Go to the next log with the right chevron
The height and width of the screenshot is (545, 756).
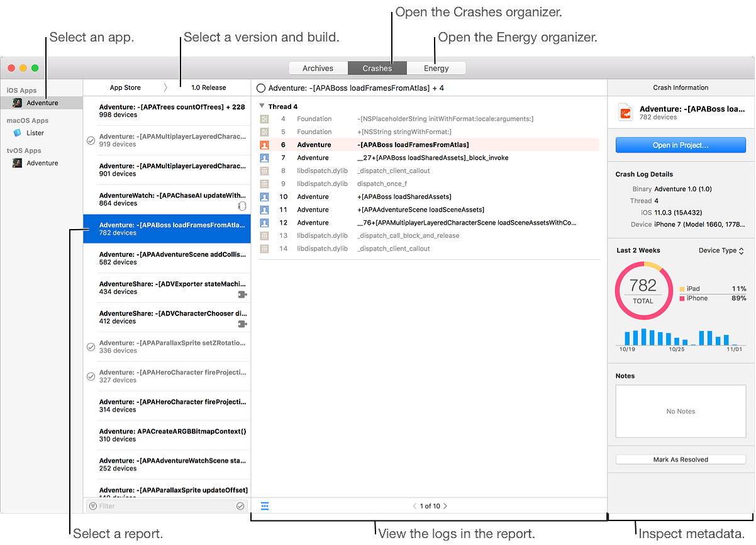(x=445, y=506)
